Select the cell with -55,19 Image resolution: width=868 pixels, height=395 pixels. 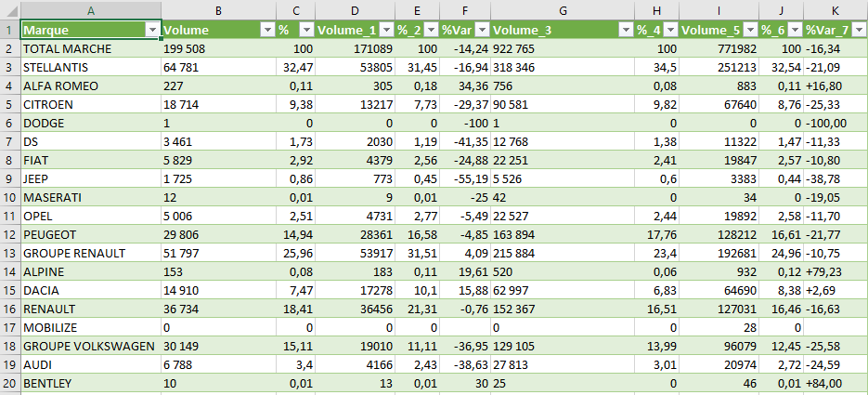point(465,179)
